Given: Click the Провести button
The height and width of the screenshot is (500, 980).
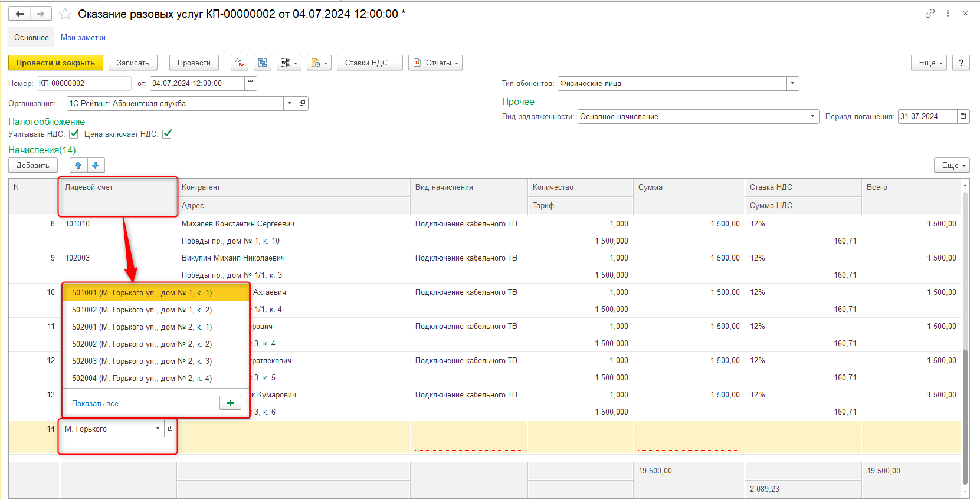Looking at the screenshot, I should click(x=194, y=63).
